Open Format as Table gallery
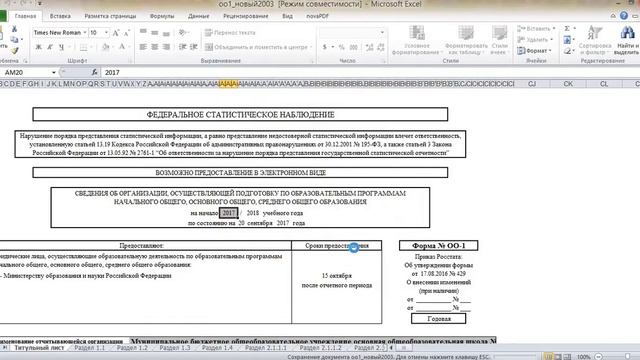640x360 pixels. (x=466, y=40)
